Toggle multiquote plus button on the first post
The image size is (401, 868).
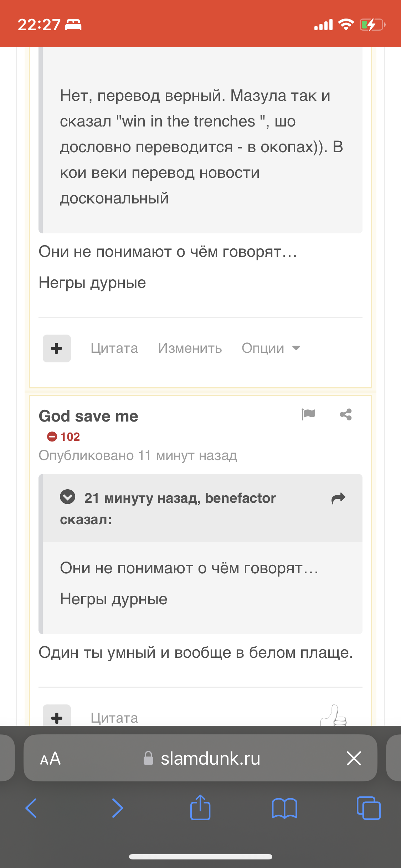[x=57, y=348]
